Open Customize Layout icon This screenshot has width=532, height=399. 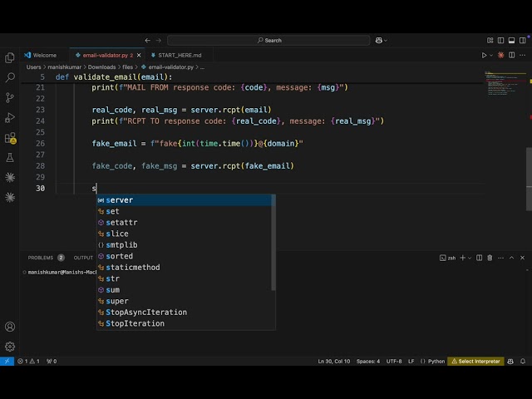[x=490, y=41]
